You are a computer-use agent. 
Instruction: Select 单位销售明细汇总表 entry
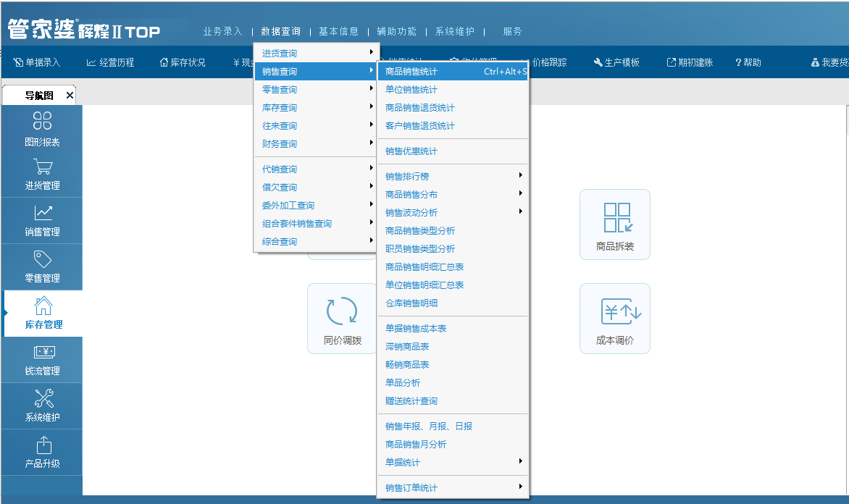click(453, 285)
